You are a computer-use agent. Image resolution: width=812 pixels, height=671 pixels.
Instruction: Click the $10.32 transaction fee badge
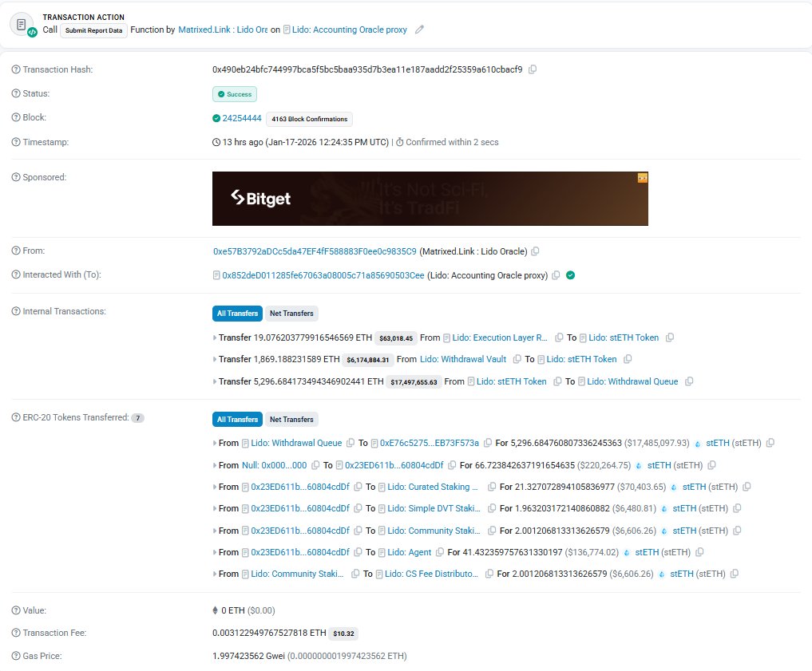click(x=343, y=634)
